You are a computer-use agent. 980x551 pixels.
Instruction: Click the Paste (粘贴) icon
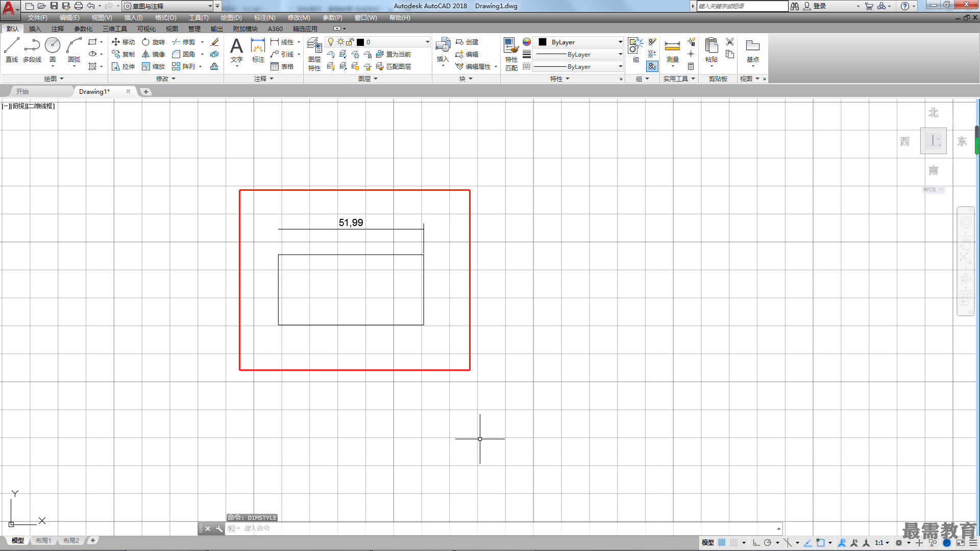point(712,49)
